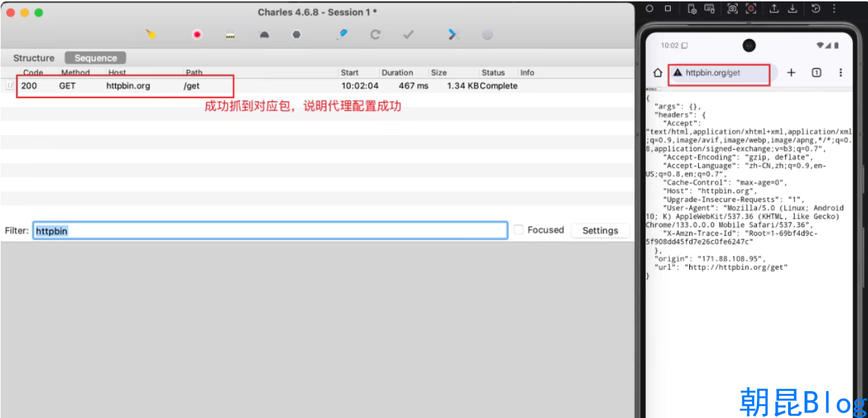
Task: Tap Chrome home icon on the phone
Action: click(x=658, y=72)
